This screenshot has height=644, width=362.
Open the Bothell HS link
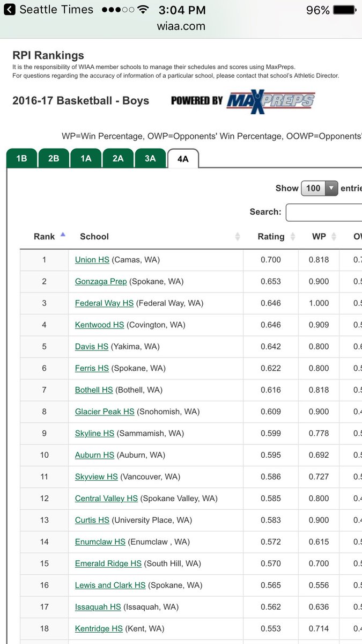(94, 390)
